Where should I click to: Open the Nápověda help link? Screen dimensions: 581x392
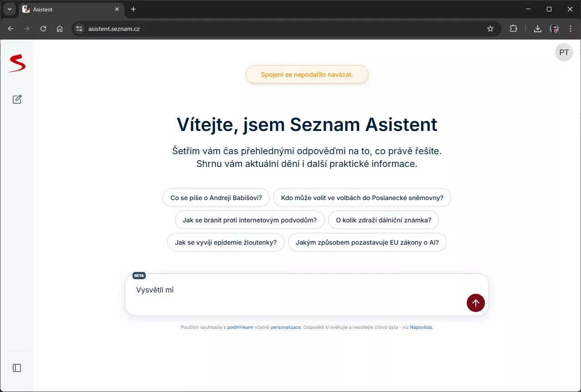[421, 327]
